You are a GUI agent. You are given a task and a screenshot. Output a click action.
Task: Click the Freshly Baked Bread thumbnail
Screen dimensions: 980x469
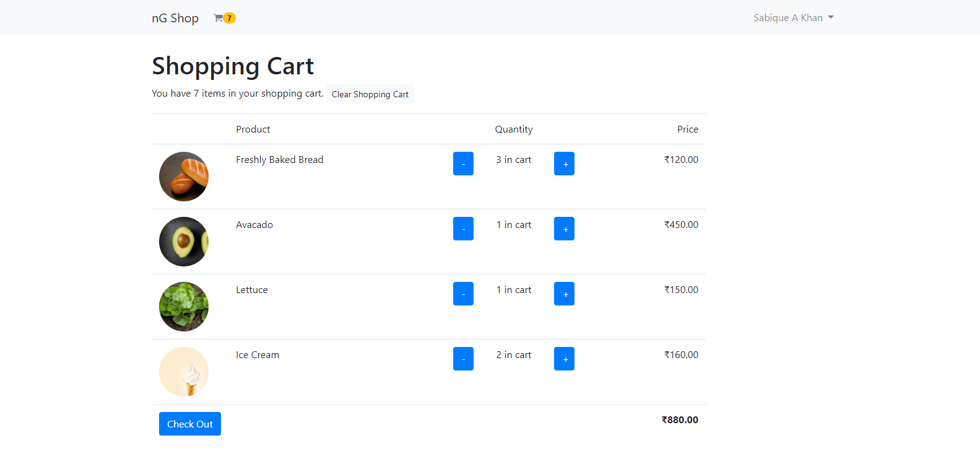pyautogui.click(x=184, y=177)
